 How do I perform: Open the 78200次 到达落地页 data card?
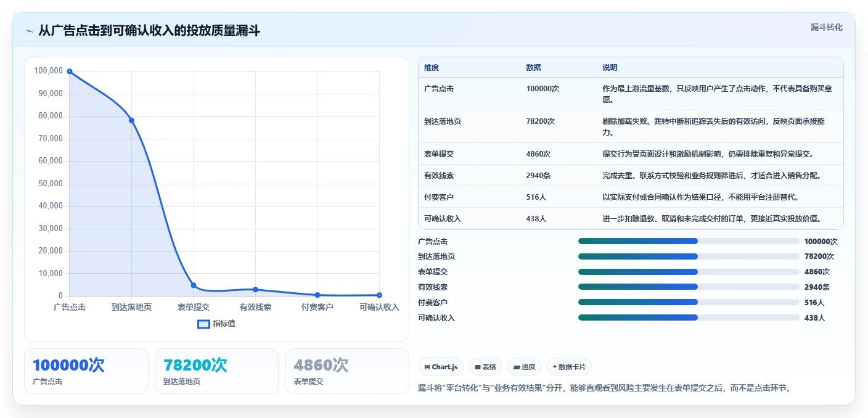click(216, 371)
